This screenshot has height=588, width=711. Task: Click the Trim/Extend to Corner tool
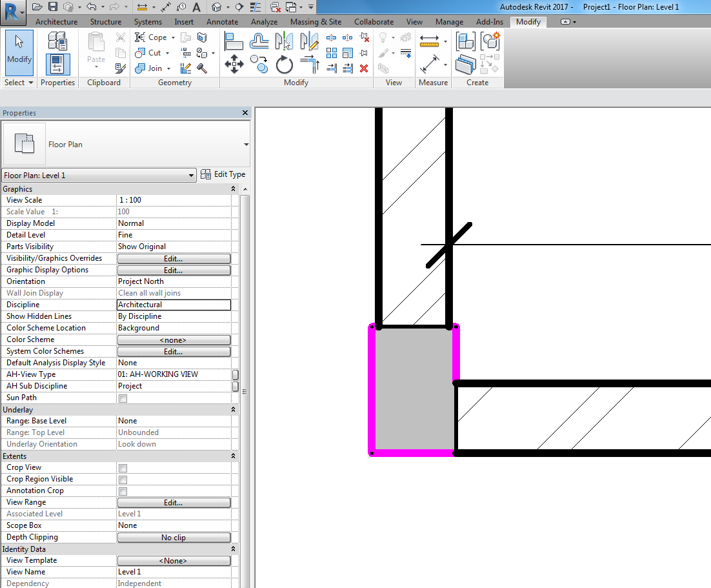(x=310, y=65)
